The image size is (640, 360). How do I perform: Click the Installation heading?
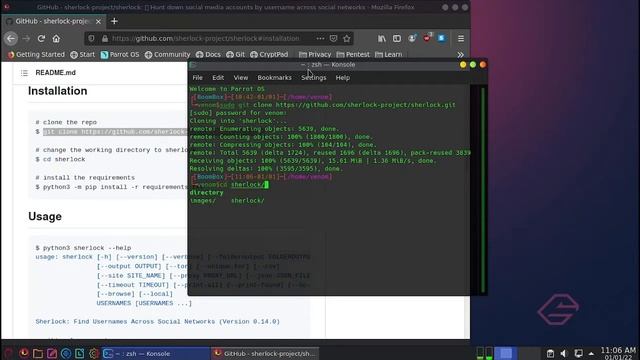pos(58,91)
